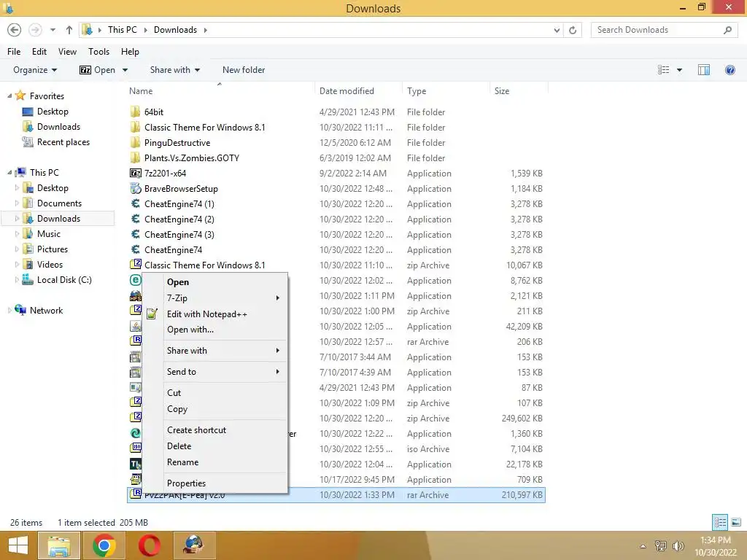The width and height of the screenshot is (747, 560).
Task: Expand the Documents tree node
Action: [18, 203]
